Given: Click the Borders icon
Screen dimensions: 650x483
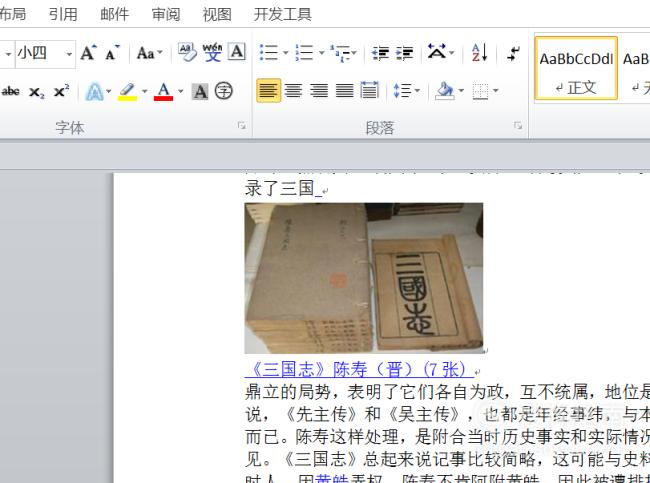Looking at the screenshot, I should [x=480, y=91].
